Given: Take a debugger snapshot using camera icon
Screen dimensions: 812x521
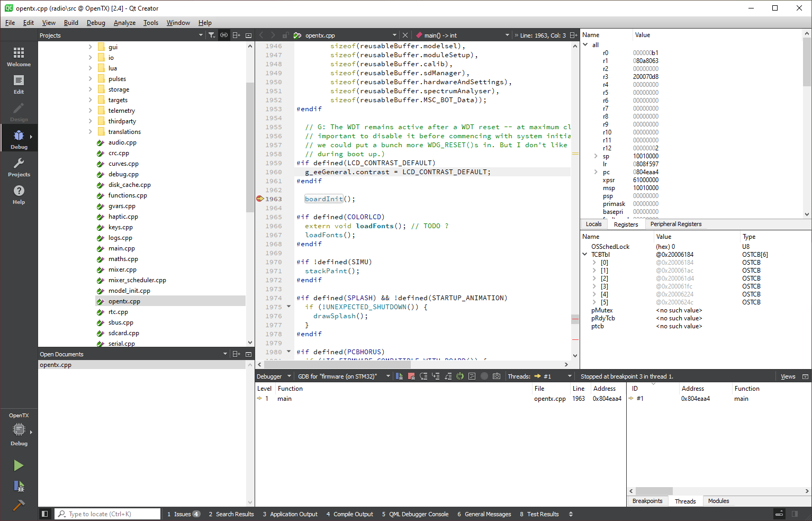Looking at the screenshot, I should point(496,376).
